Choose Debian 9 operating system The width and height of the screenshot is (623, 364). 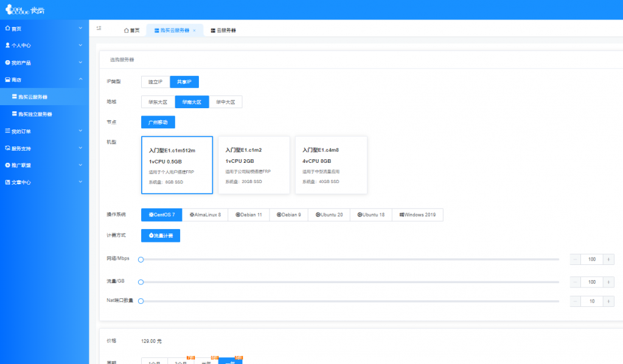pos(289,215)
